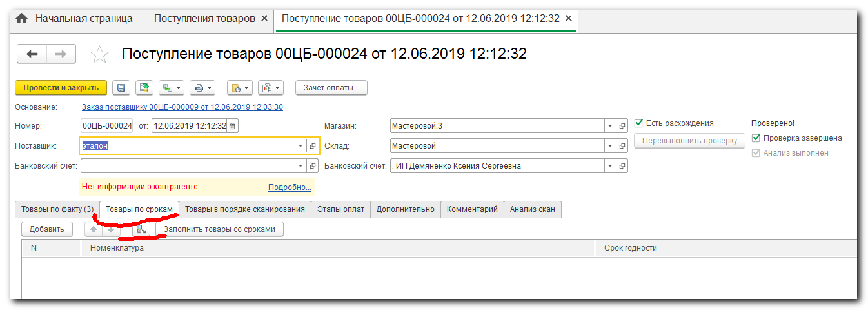The image size is (868, 310).
Task: Open the Заказ поставщику 00ЦБ-000009 link
Action: coord(182,107)
